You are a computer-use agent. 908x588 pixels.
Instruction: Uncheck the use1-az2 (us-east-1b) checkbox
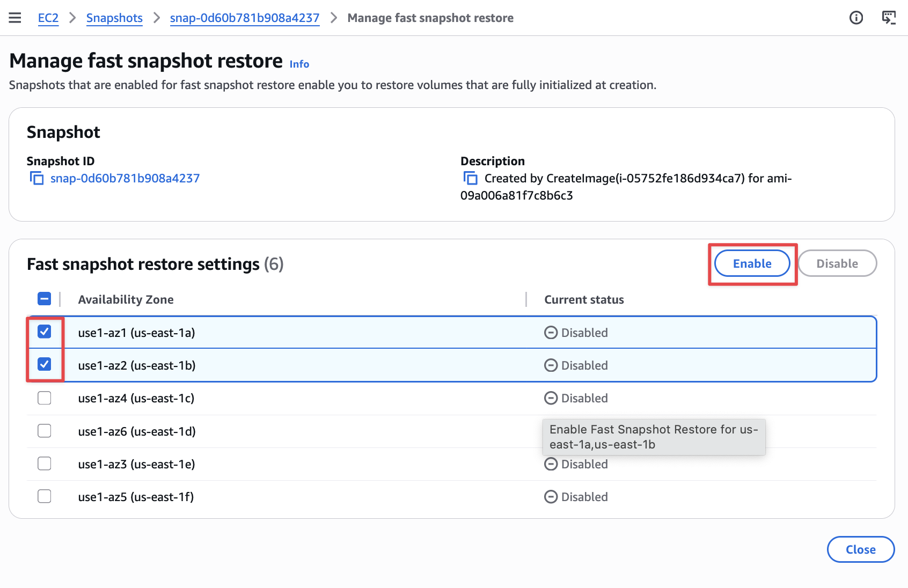(45, 365)
